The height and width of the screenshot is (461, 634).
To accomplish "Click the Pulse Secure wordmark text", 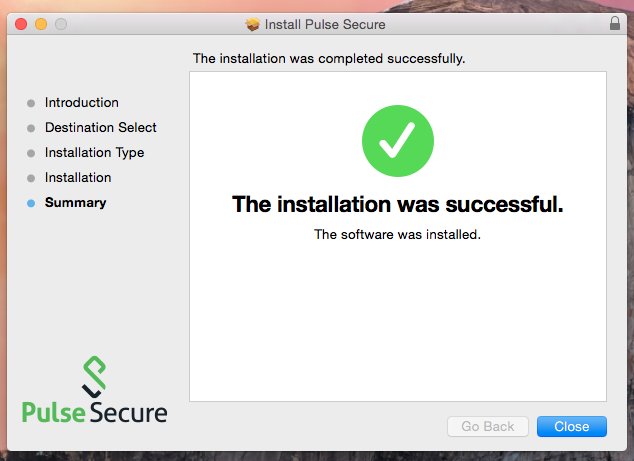I will [x=95, y=412].
